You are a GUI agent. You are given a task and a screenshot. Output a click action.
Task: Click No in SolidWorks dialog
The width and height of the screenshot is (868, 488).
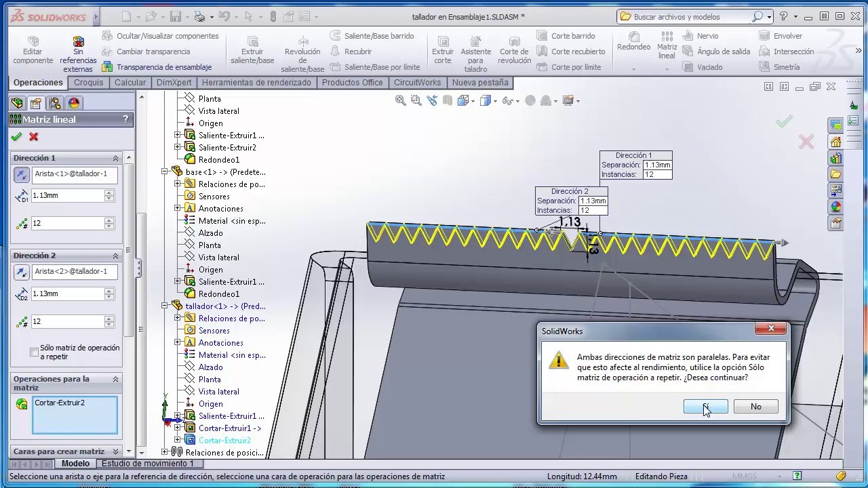(x=755, y=407)
